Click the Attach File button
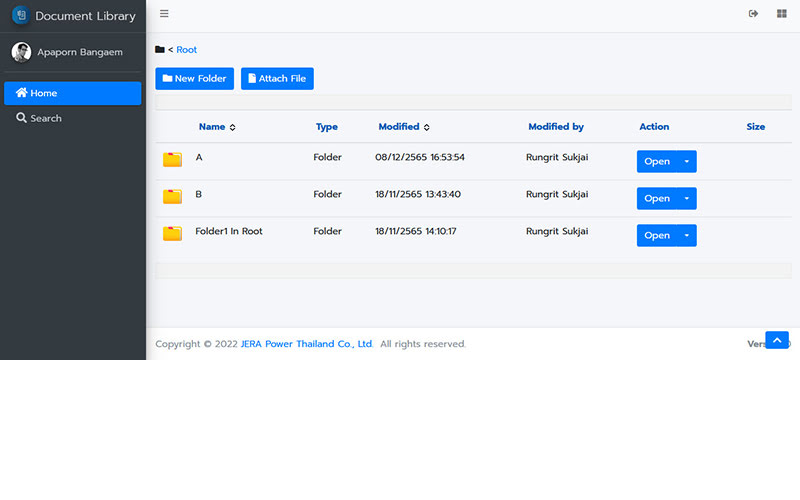The height and width of the screenshot is (500, 800). (277, 79)
